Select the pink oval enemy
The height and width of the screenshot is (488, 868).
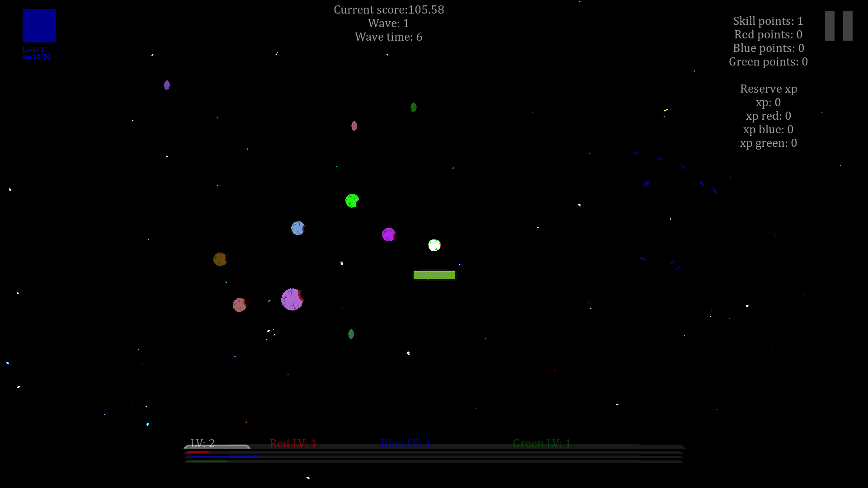tap(354, 126)
